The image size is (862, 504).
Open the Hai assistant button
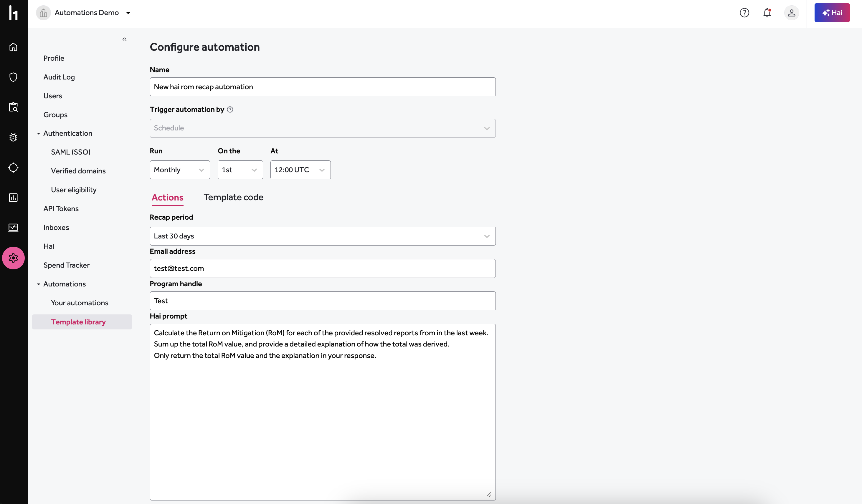[x=832, y=13]
